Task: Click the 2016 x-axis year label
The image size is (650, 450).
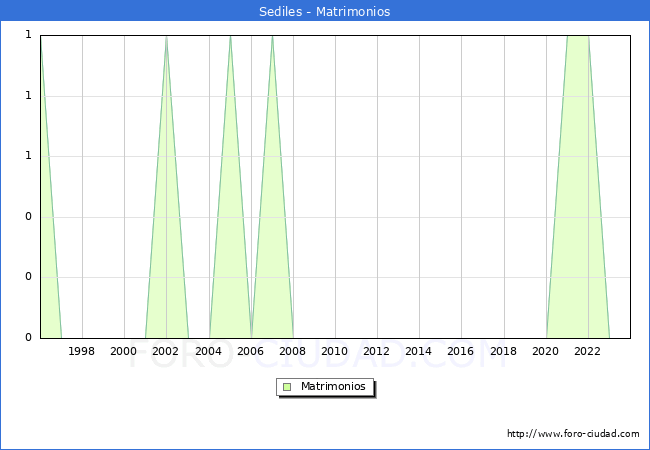Action: (x=461, y=351)
